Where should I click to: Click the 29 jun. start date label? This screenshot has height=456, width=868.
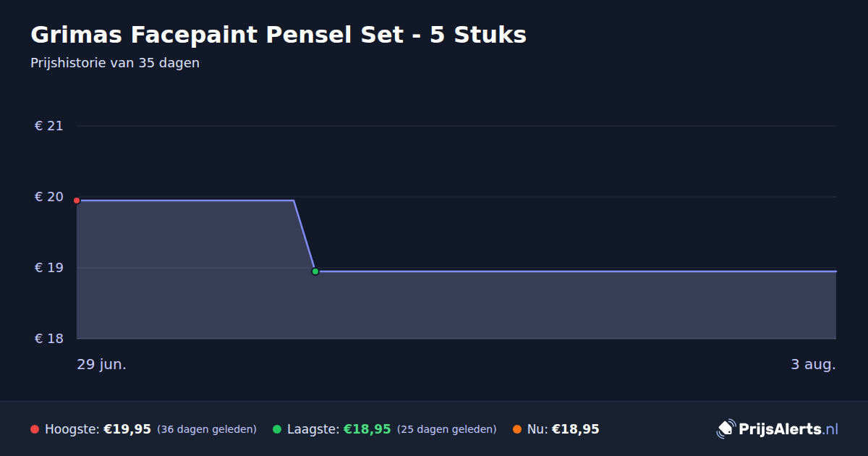pos(102,365)
